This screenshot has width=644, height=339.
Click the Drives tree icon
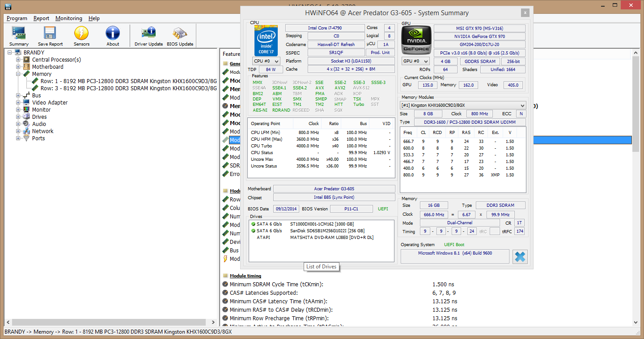tap(27, 117)
